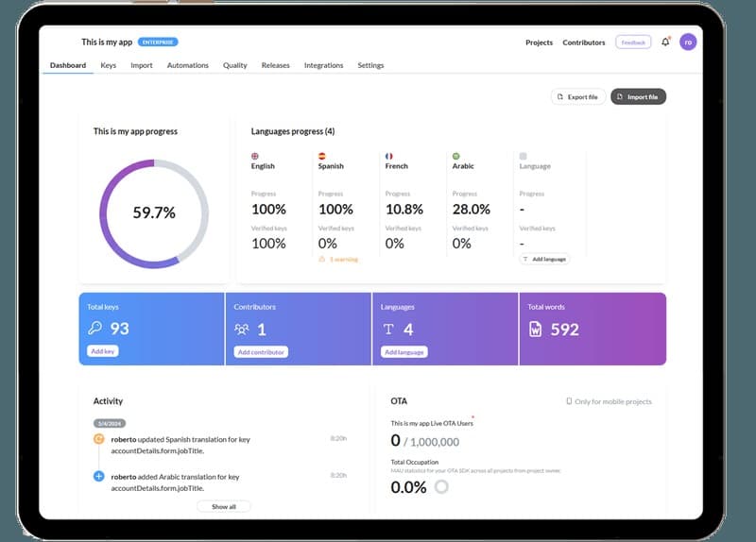
Task: Click the activity date badge
Action: coord(110,423)
